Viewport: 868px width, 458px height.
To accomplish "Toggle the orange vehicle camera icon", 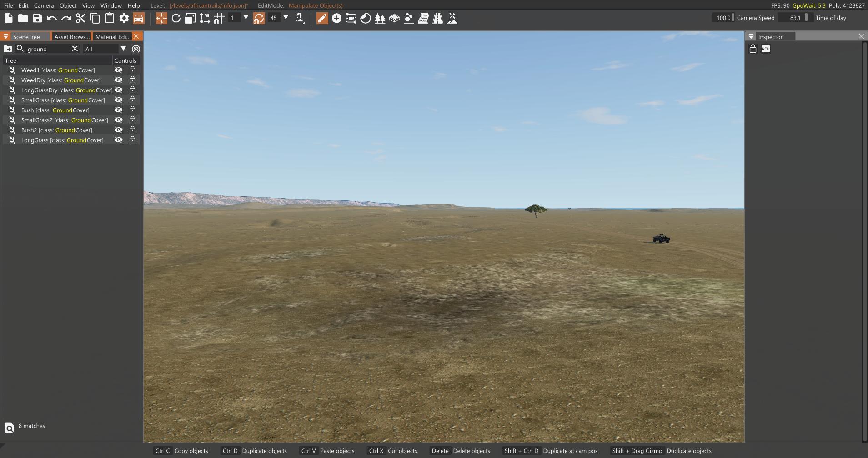I will pyautogui.click(x=139, y=18).
